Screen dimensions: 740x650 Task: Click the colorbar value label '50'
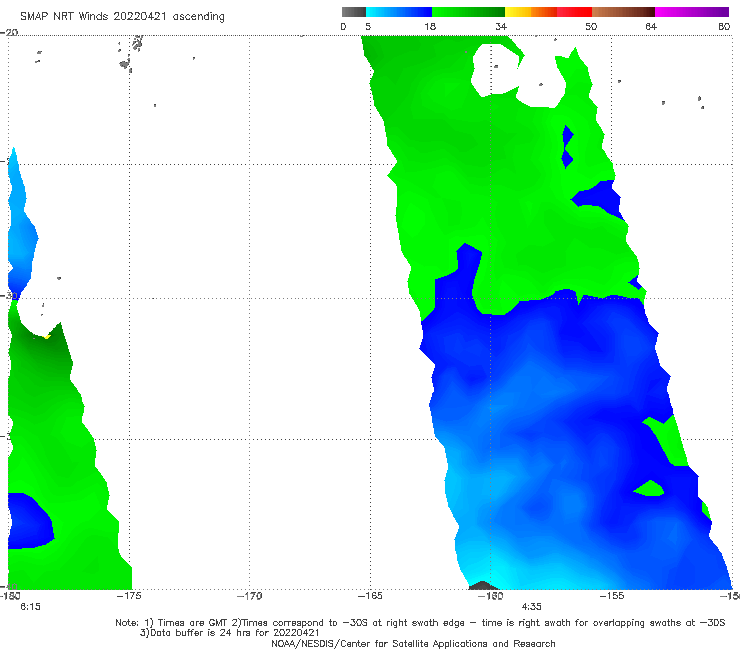(x=591, y=26)
